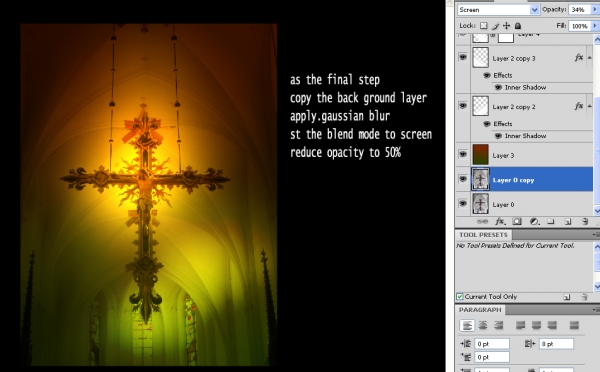Select Layer 0 thumbnail
Image resolution: width=600 pixels, height=372 pixels.
pos(481,203)
